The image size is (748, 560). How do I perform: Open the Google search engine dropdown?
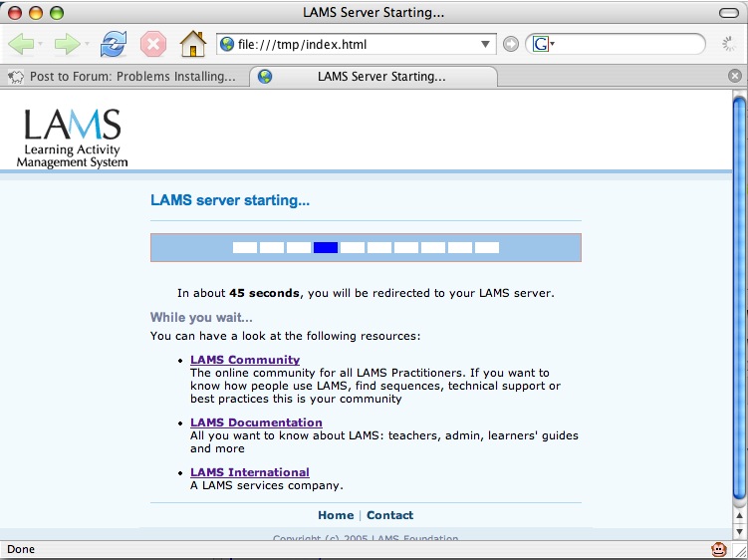pyautogui.click(x=543, y=44)
